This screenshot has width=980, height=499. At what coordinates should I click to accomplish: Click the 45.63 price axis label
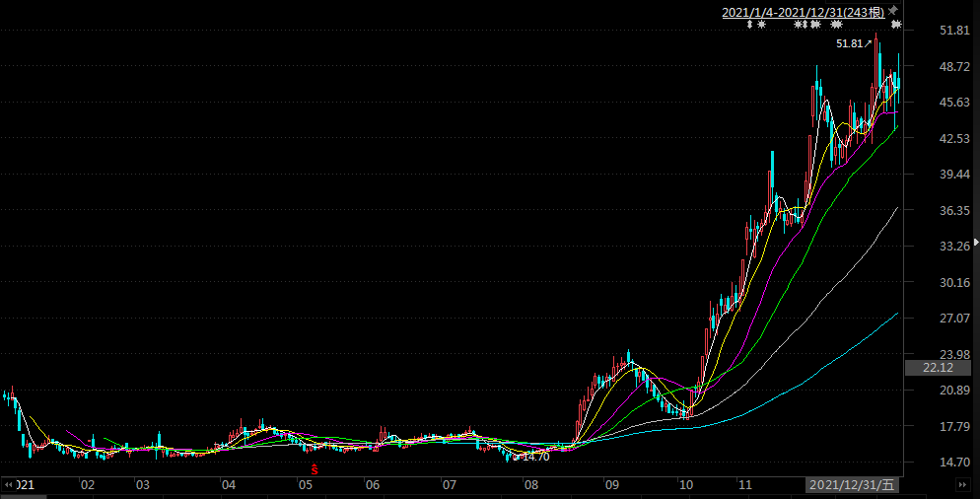coord(954,102)
